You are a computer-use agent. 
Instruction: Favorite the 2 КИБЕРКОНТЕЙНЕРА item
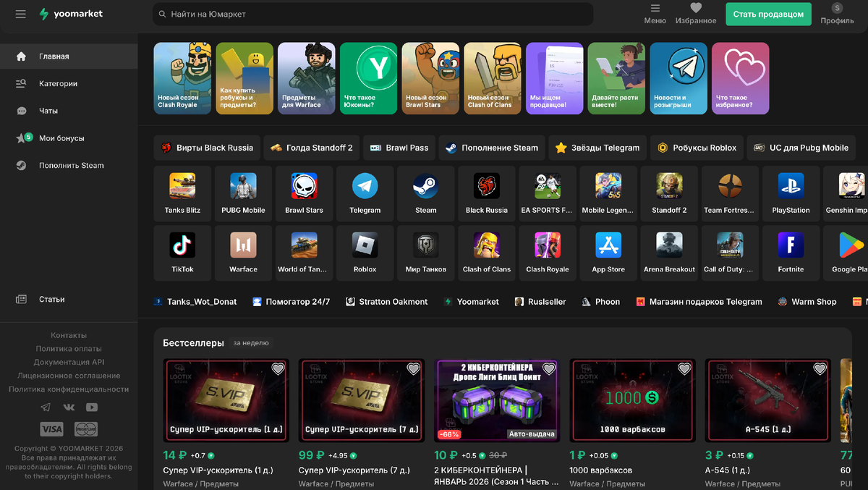coord(549,369)
